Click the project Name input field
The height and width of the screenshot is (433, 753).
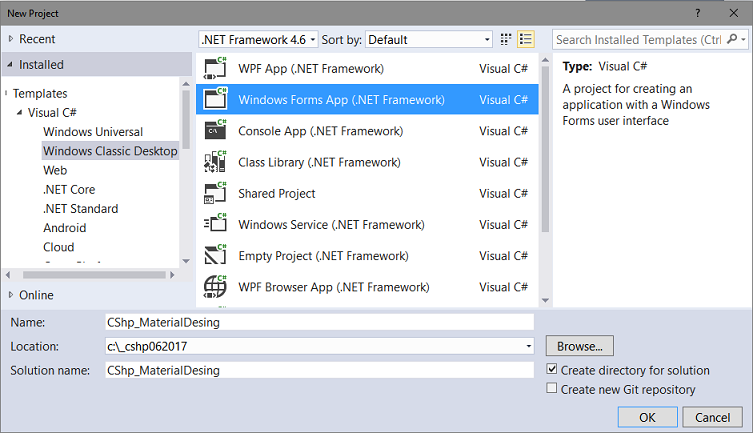(319, 322)
